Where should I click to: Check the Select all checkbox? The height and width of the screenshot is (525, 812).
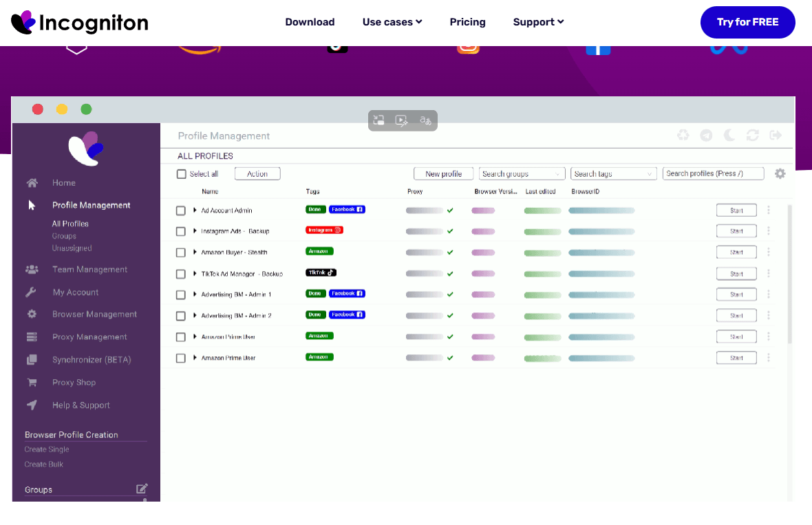tap(182, 174)
